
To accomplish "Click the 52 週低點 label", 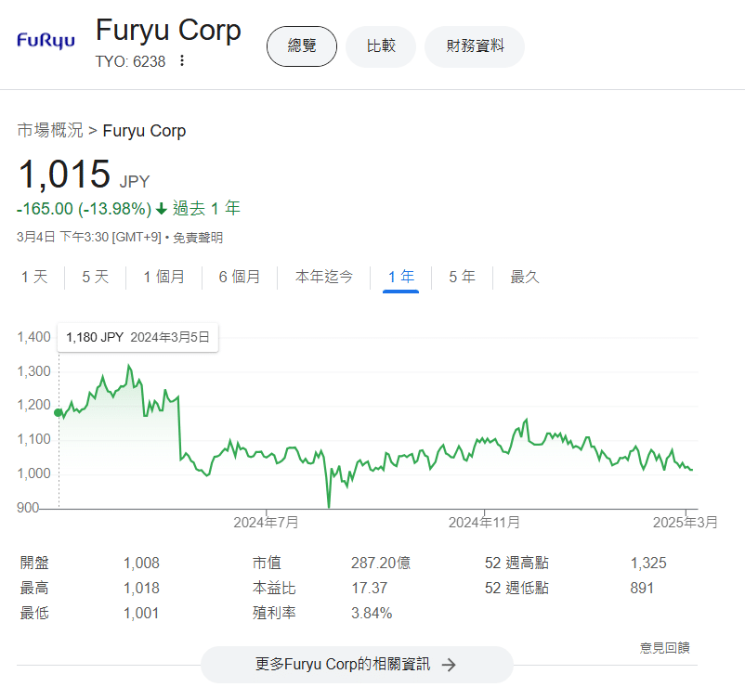I will click(516, 588).
